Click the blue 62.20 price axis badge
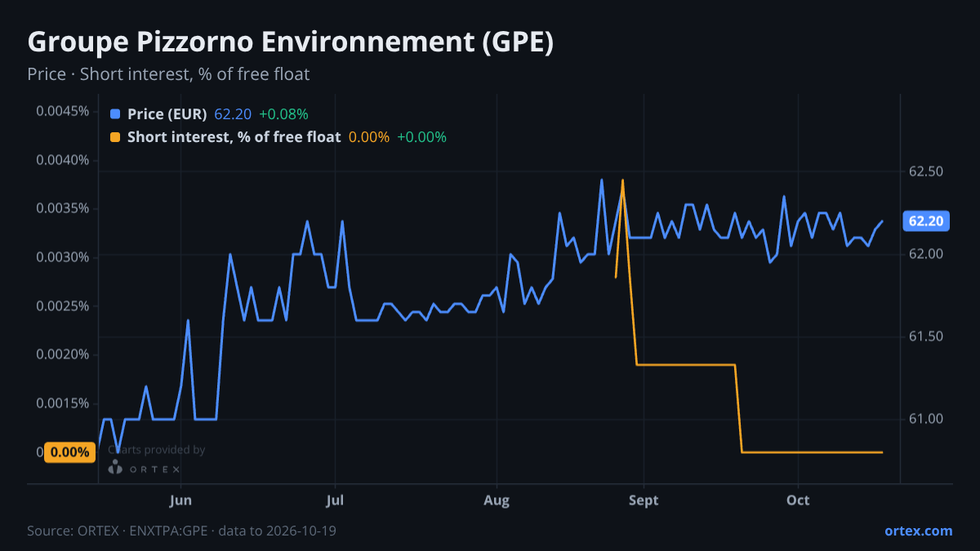Viewport: 980px width, 551px height. point(926,221)
